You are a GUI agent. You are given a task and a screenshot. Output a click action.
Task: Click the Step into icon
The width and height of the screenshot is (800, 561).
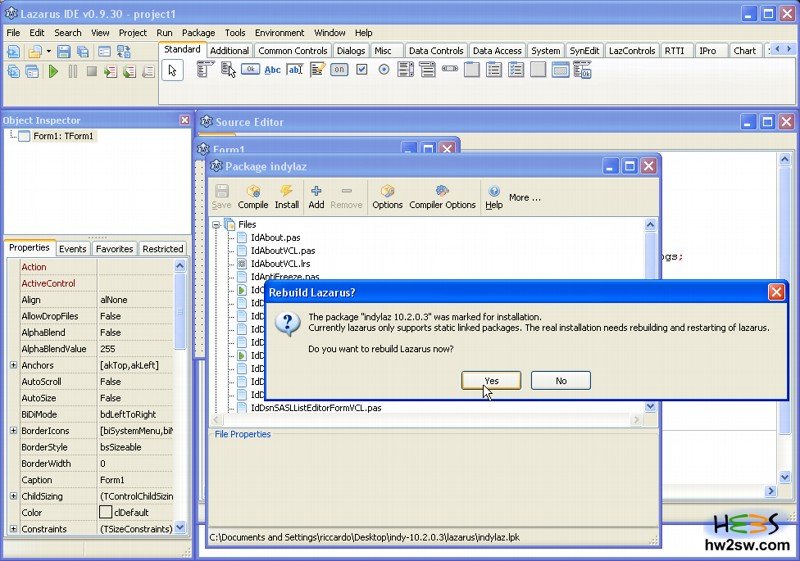tap(111, 71)
